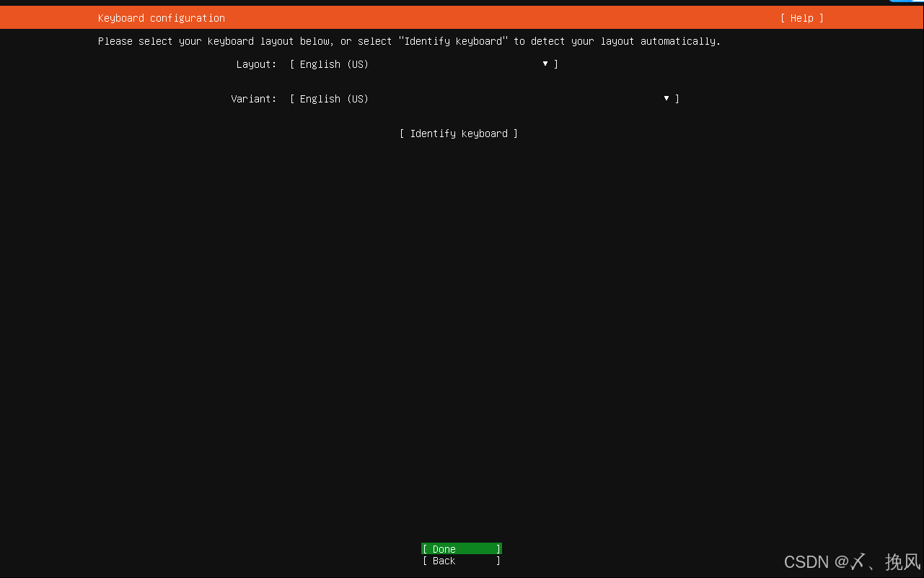Click the Keyboard configuration title bar

(x=161, y=18)
